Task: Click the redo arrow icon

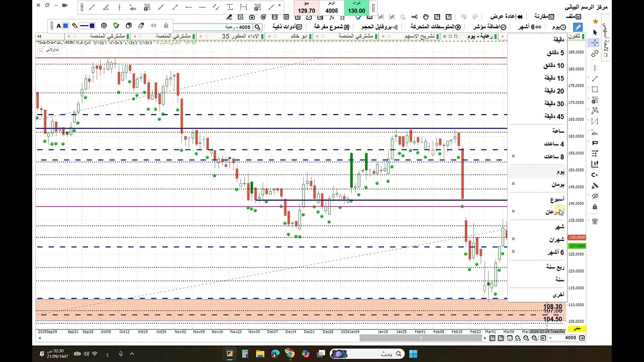Action: pyautogui.click(x=475, y=17)
